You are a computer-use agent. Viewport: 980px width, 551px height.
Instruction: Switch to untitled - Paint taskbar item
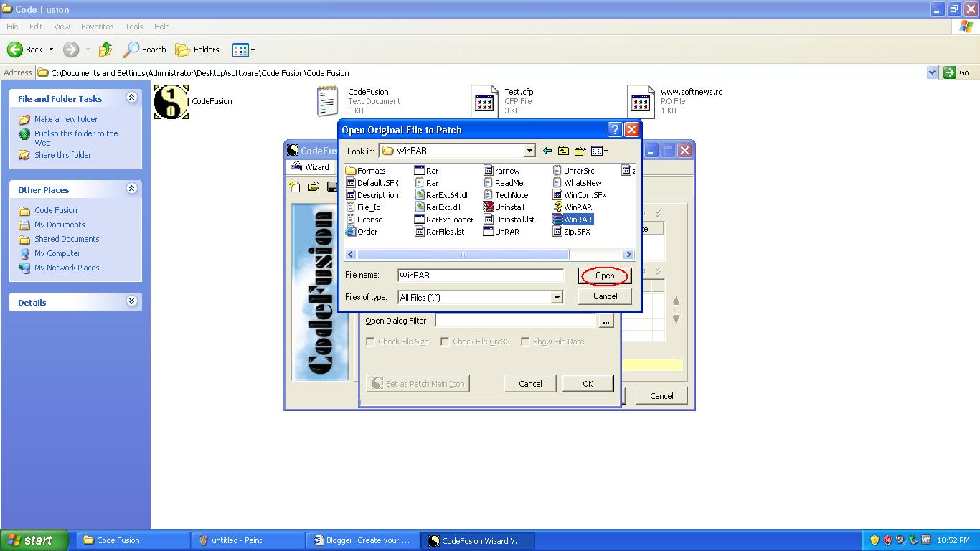tap(248, 540)
